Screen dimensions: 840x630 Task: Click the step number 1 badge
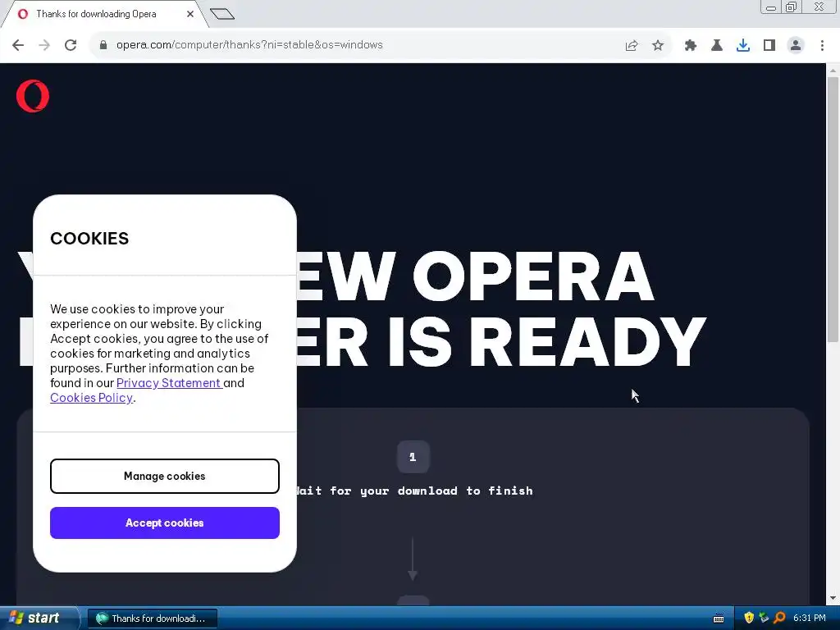click(413, 457)
